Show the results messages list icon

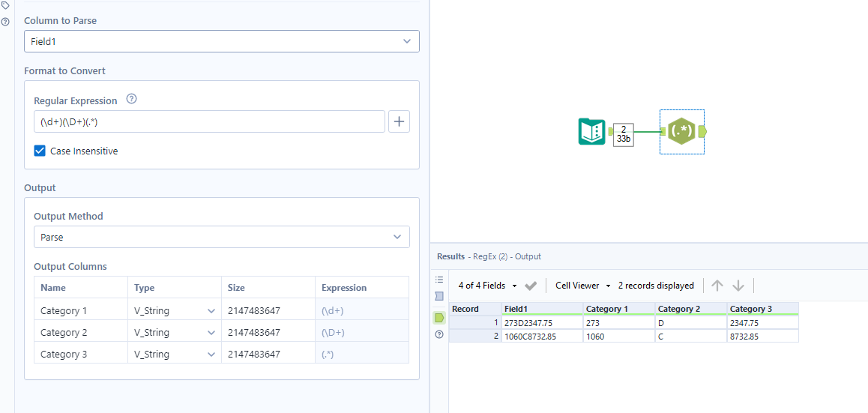[x=439, y=279]
